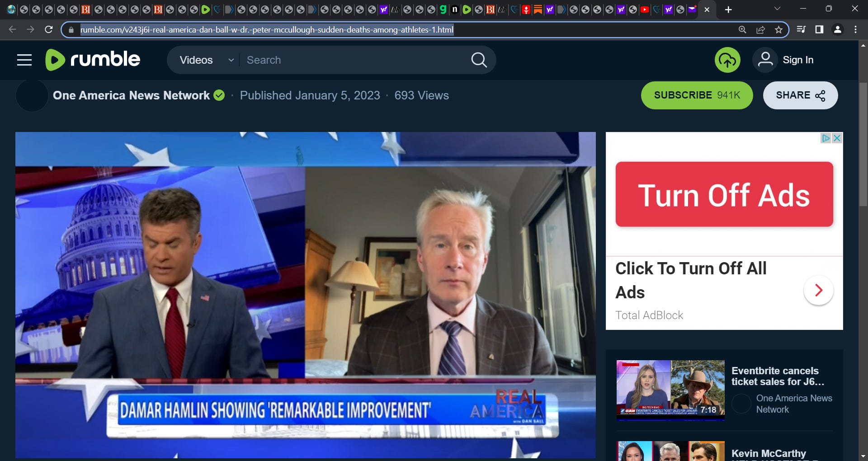
Task: Subscribe to One America News Network
Action: 697,95
